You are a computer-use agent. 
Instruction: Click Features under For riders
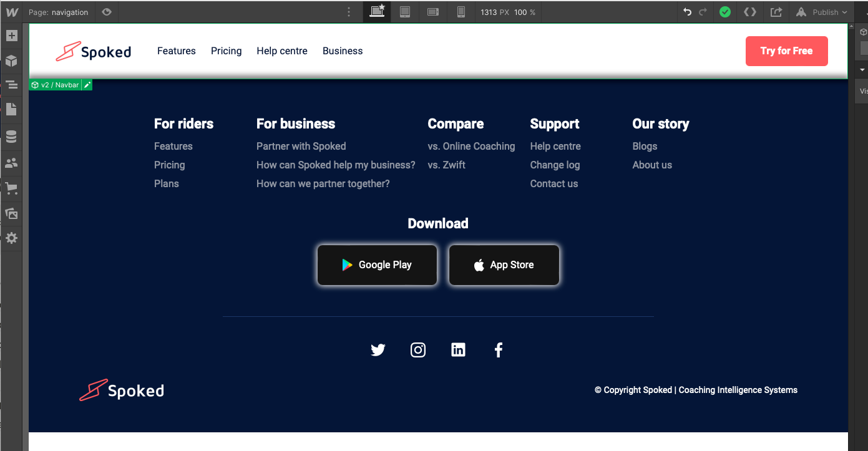[x=173, y=146]
